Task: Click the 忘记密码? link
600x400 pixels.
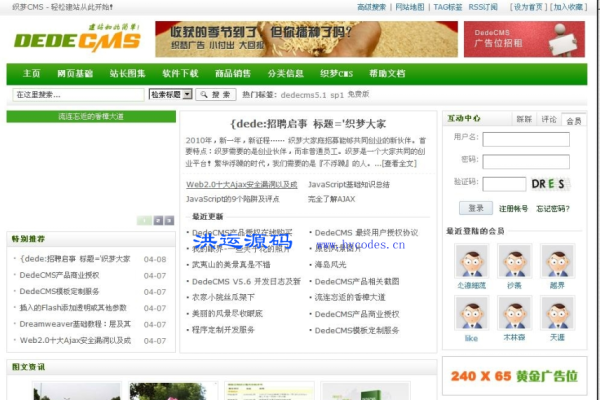Action: [553, 209]
